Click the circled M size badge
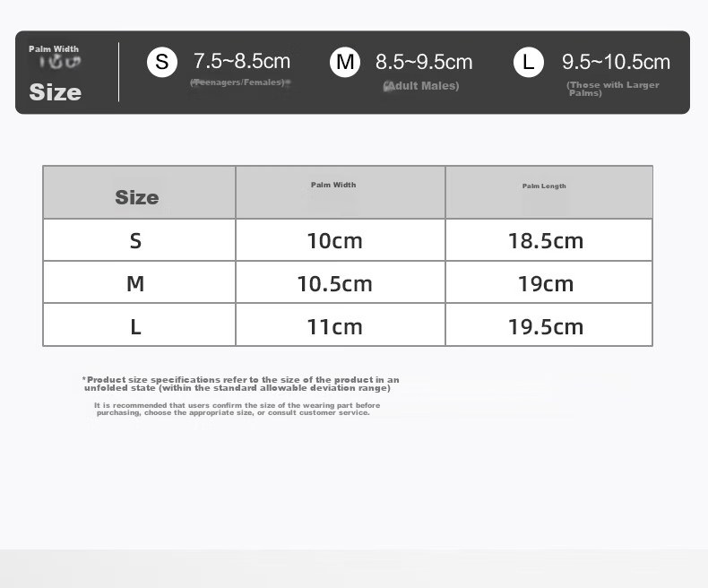The width and height of the screenshot is (708, 588). pos(345,62)
